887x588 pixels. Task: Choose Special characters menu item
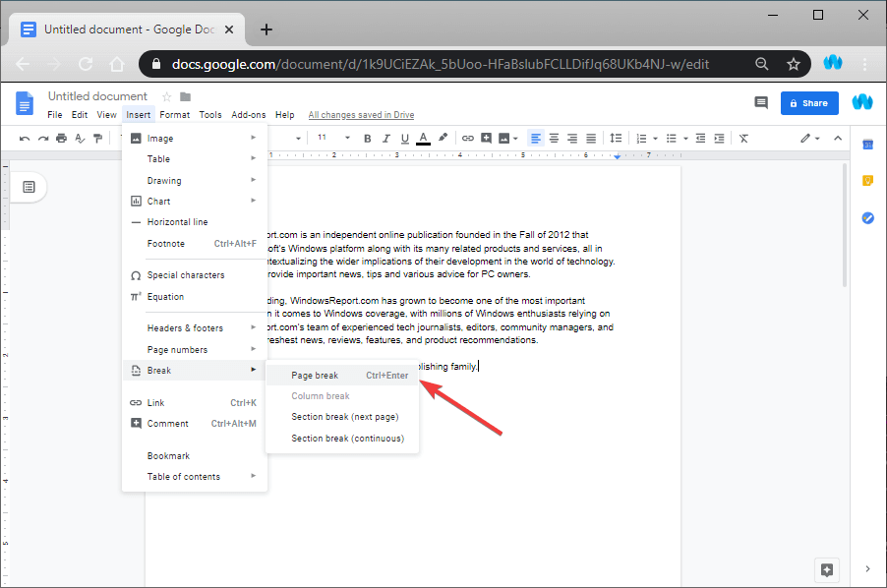(x=195, y=275)
